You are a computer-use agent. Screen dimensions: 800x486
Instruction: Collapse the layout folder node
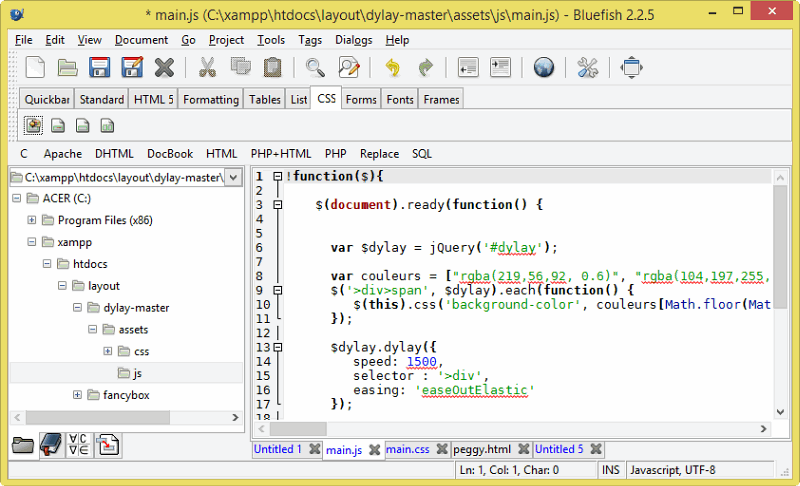(x=62, y=286)
